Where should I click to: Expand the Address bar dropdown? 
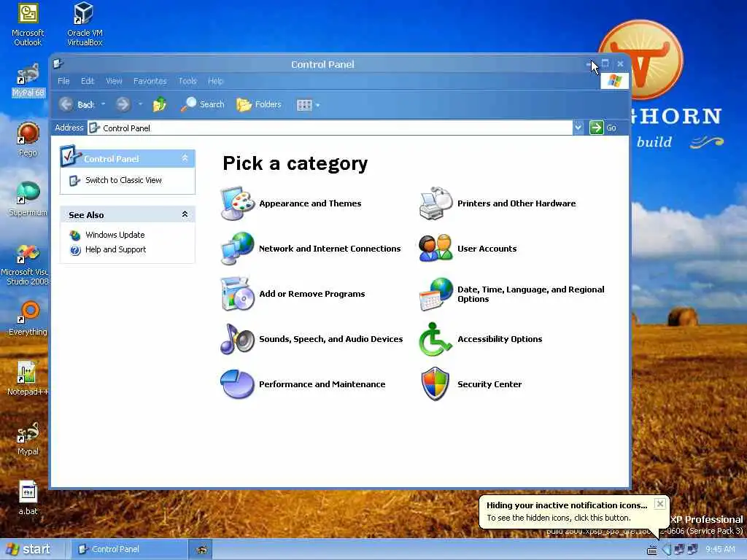[x=578, y=128]
